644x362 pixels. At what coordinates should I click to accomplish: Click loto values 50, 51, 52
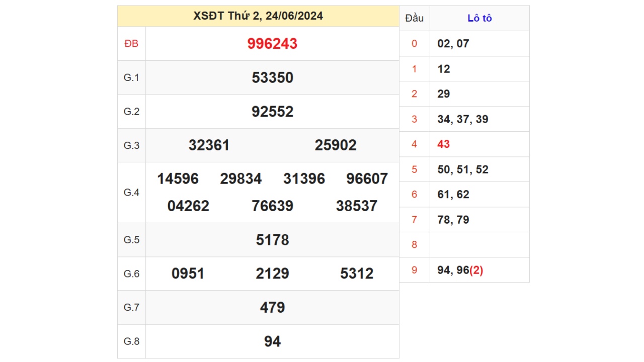coord(463,169)
